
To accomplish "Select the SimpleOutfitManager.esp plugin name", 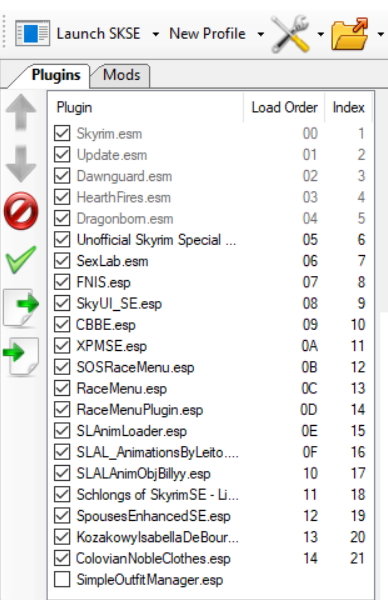I will point(150,580).
